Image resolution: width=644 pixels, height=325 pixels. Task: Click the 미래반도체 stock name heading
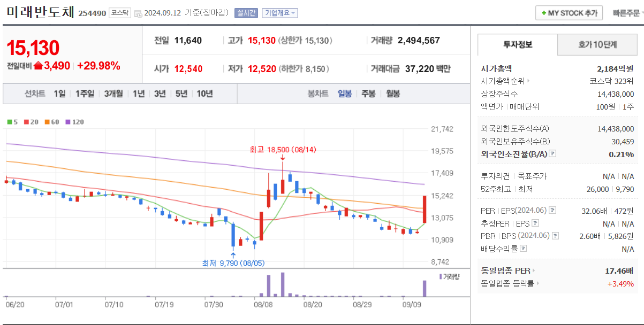click(40, 12)
